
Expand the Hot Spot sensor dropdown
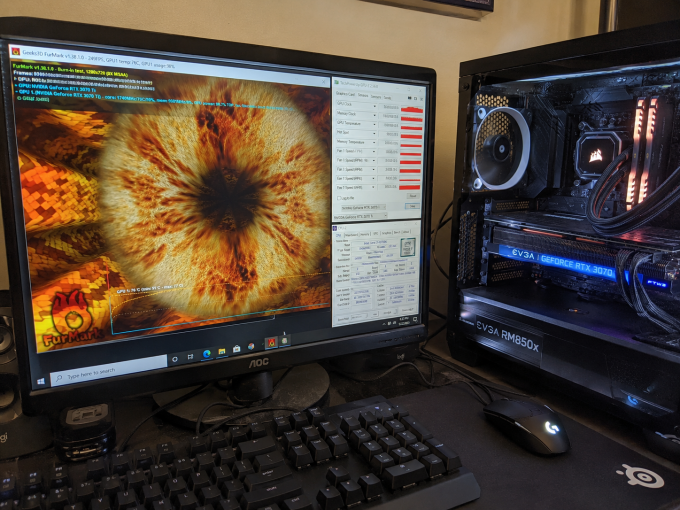(x=375, y=133)
